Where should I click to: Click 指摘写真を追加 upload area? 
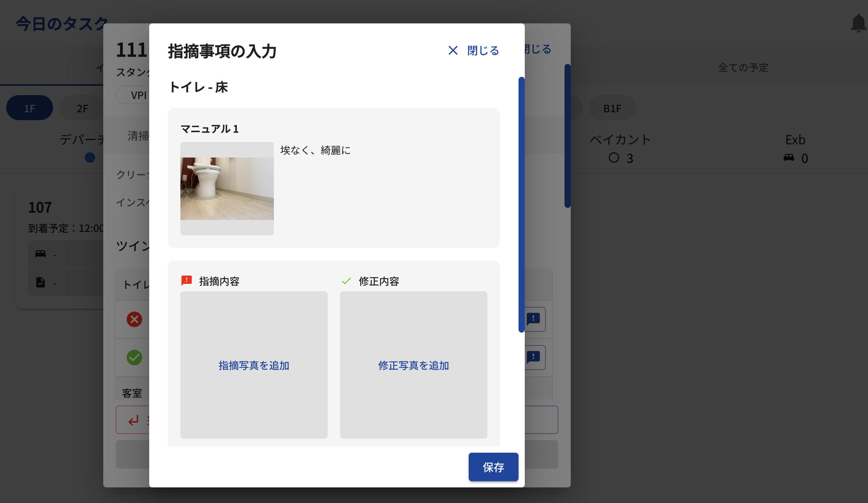(254, 365)
